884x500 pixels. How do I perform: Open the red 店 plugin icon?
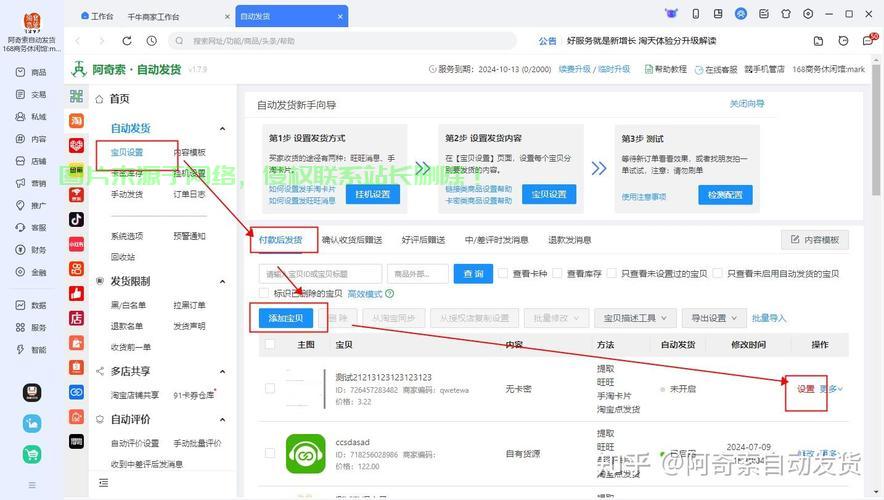tap(77, 318)
